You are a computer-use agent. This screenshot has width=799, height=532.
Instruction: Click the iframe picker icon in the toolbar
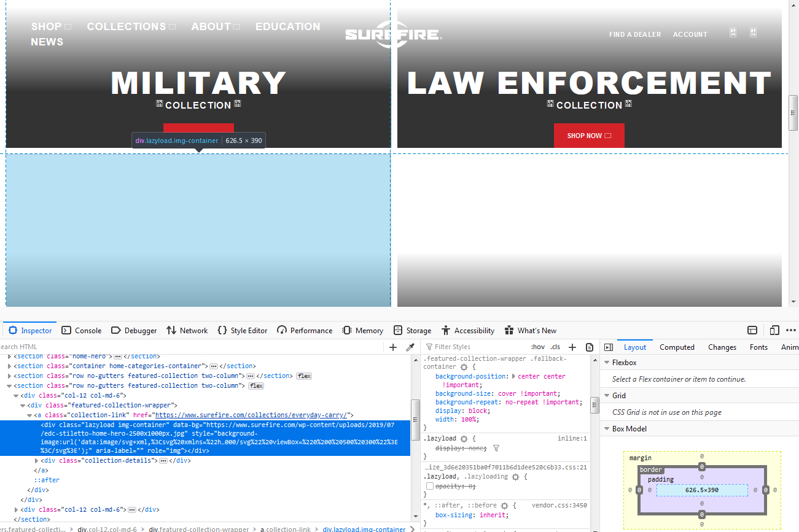coord(752,330)
